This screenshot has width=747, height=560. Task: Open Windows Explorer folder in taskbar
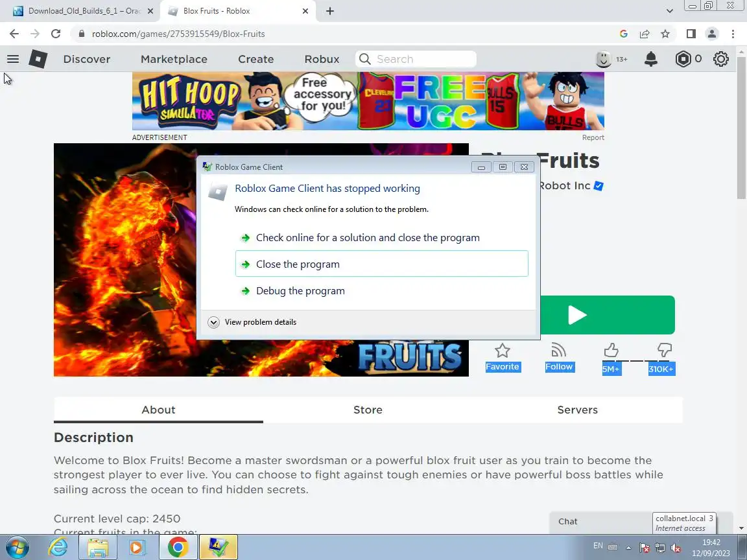click(98, 548)
